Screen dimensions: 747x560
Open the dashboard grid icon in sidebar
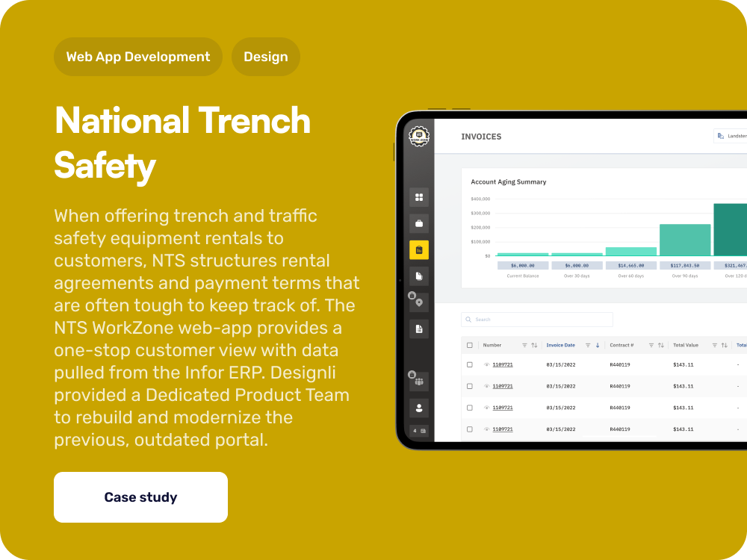[x=419, y=197]
